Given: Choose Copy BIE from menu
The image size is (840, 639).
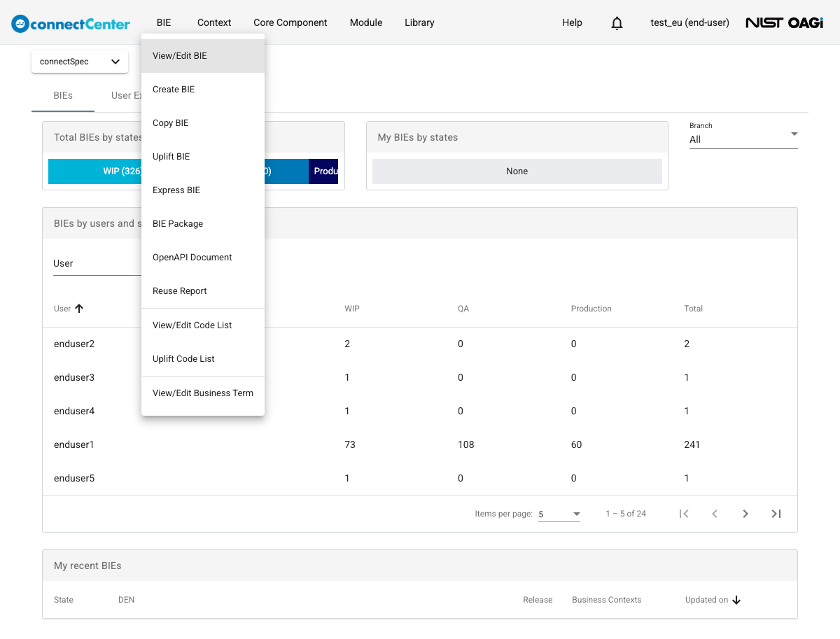Looking at the screenshot, I should click(x=203, y=123).
